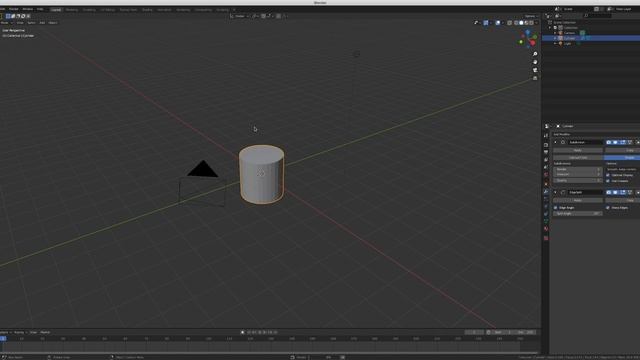
Task: Toggle X-ray mode in viewport header
Action: pyautogui.click(x=509, y=23)
